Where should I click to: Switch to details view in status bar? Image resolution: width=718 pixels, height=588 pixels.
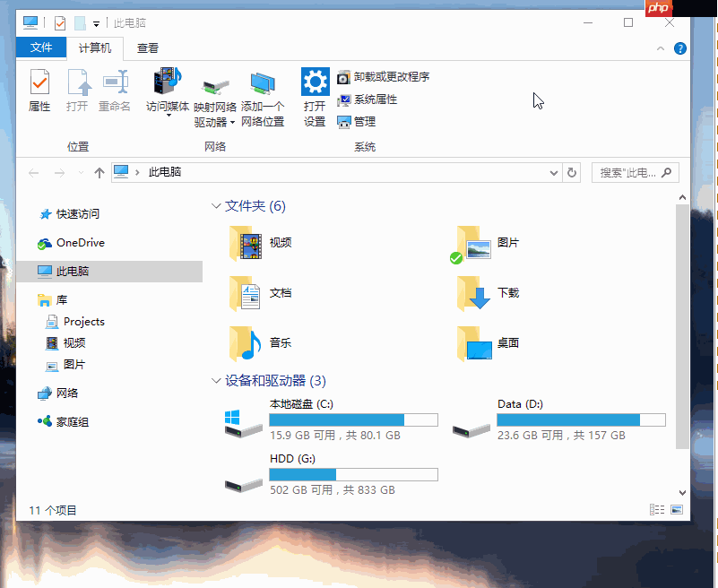pyautogui.click(x=655, y=509)
